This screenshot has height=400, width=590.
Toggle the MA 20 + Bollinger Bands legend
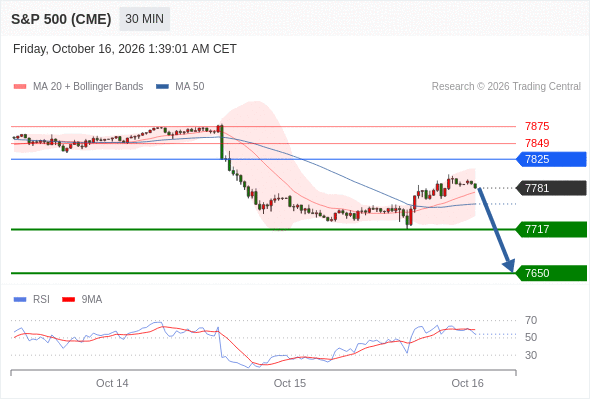[x=78, y=87]
